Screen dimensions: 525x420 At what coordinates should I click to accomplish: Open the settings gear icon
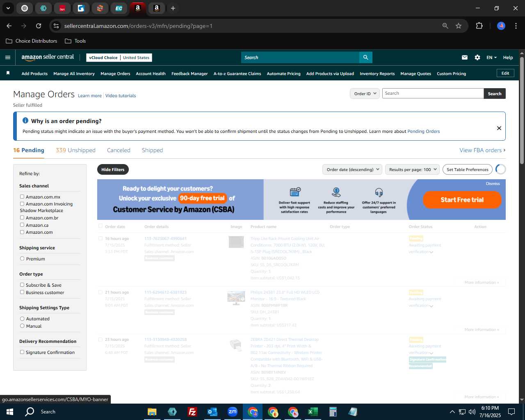pos(477,57)
